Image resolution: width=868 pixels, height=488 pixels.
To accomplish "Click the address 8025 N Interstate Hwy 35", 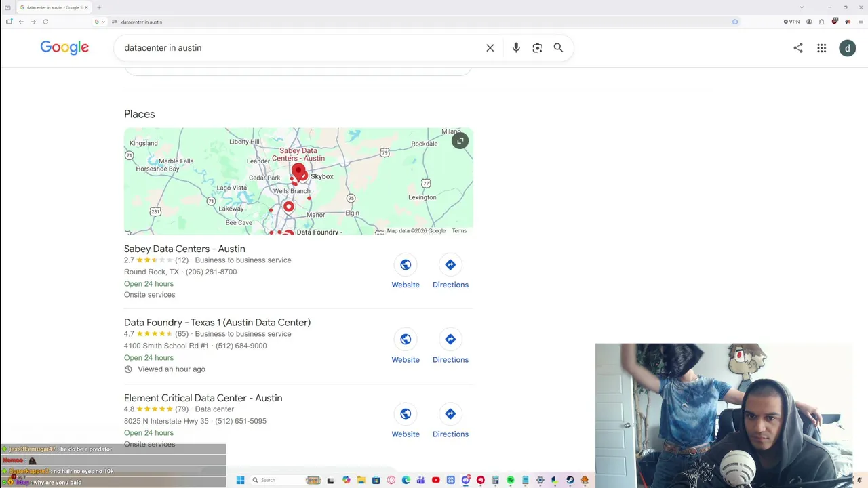I will (x=166, y=421).
